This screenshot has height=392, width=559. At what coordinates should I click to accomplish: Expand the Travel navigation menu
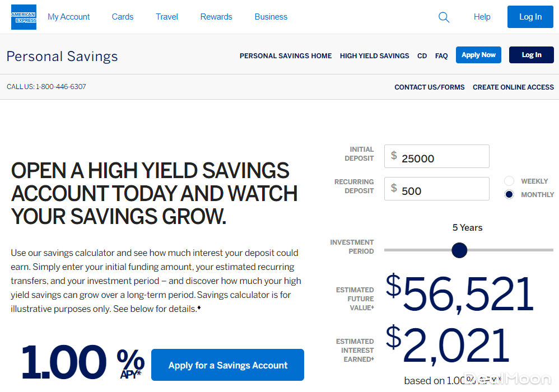coord(167,17)
